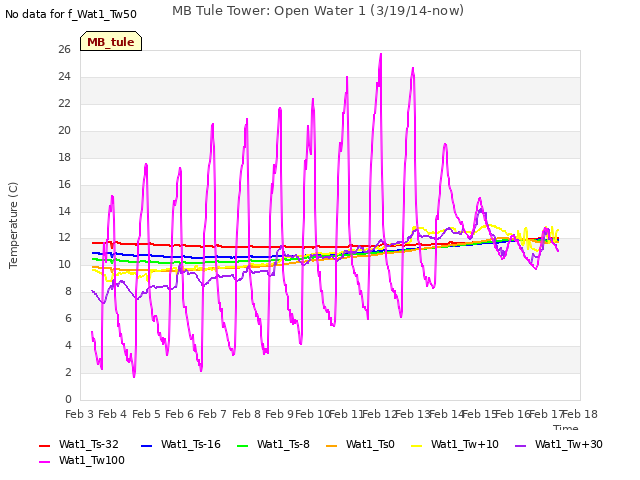This screenshot has width=640, height=480.
Task: Select the Wat1_Ts-16 legend label
Action: point(191,444)
